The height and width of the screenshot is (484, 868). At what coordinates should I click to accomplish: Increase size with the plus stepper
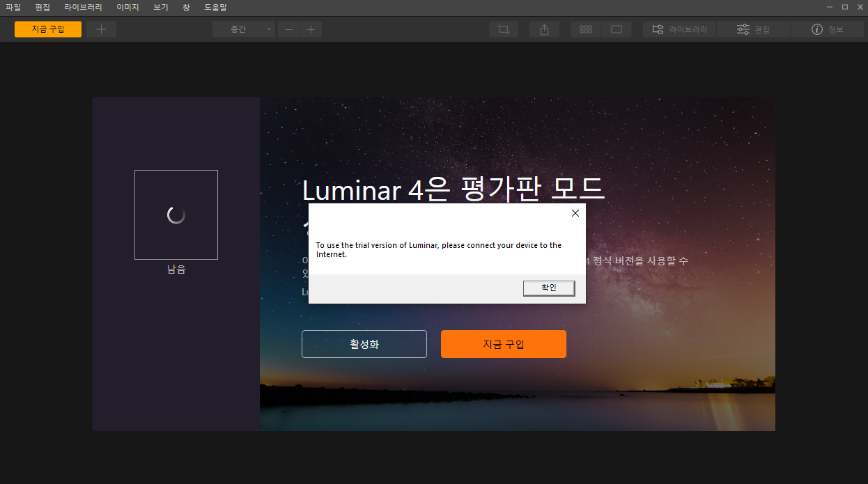click(310, 29)
